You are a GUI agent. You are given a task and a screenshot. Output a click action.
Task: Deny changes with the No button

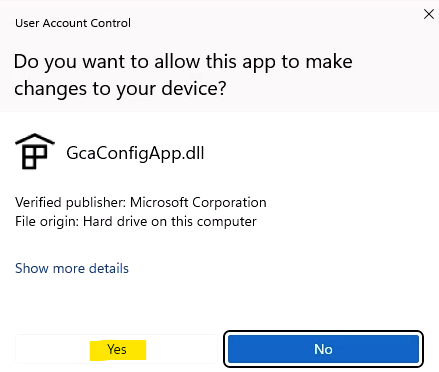(x=323, y=349)
